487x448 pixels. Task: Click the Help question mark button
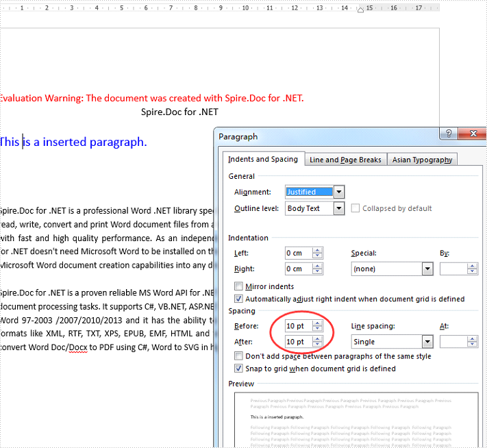point(449,134)
